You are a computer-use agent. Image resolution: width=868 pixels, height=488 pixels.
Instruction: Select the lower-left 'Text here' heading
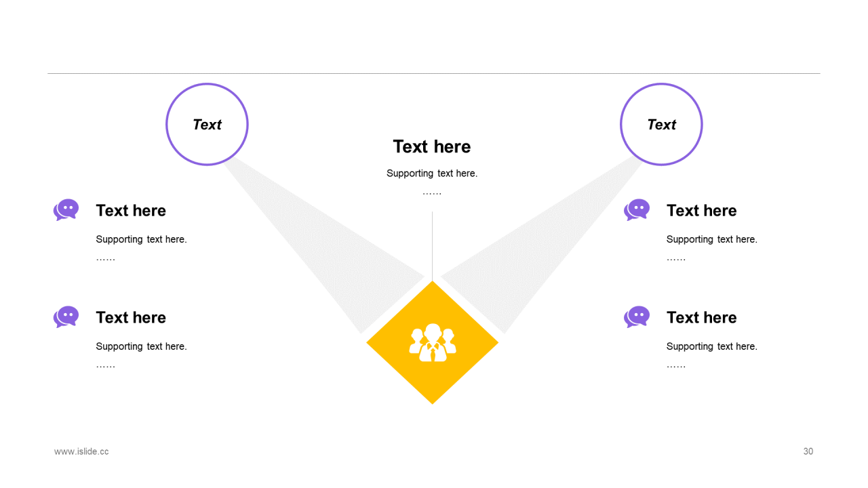coord(131,318)
